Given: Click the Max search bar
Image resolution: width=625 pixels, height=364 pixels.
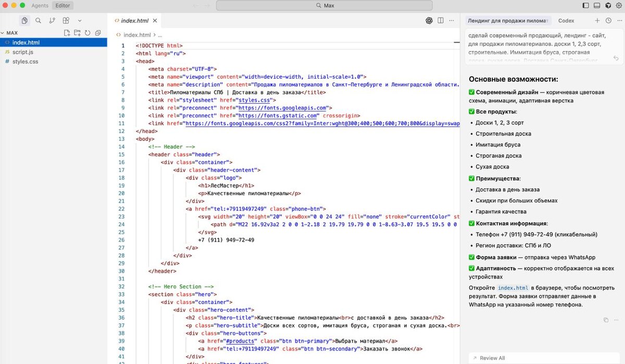Looking at the screenshot, I should [x=324, y=6].
